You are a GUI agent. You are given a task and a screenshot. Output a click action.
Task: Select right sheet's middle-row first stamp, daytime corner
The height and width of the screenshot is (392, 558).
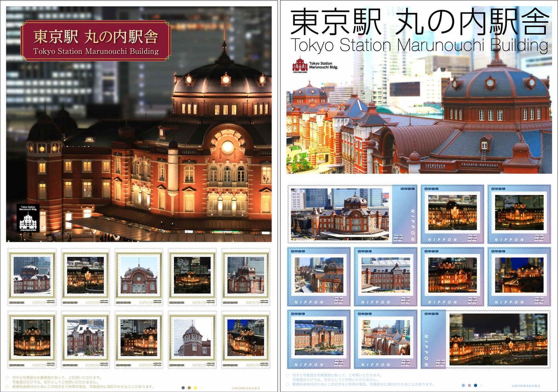(x=319, y=276)
